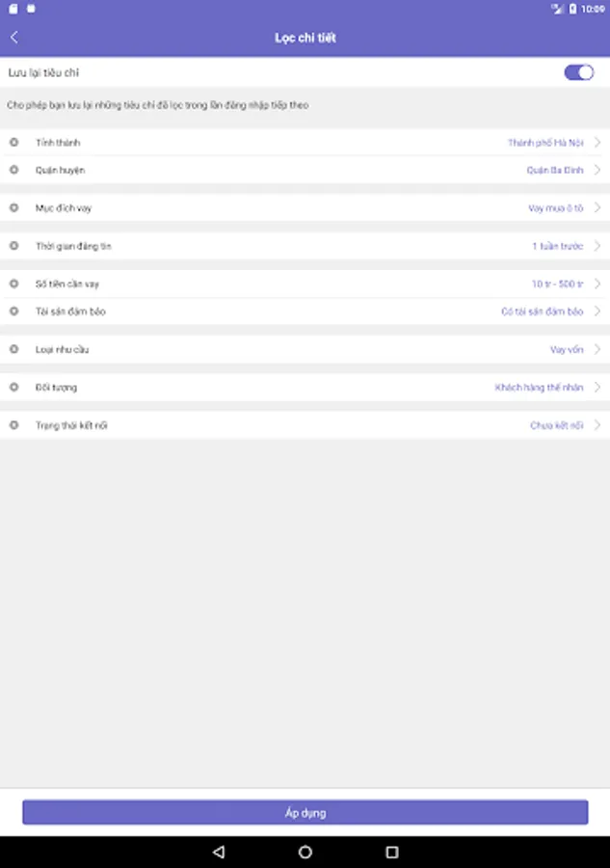Image resolution: width=610 pixels, height=868 pixels.
Task: Select the Vay mua ô tô value
Action: tap(555, 207)
